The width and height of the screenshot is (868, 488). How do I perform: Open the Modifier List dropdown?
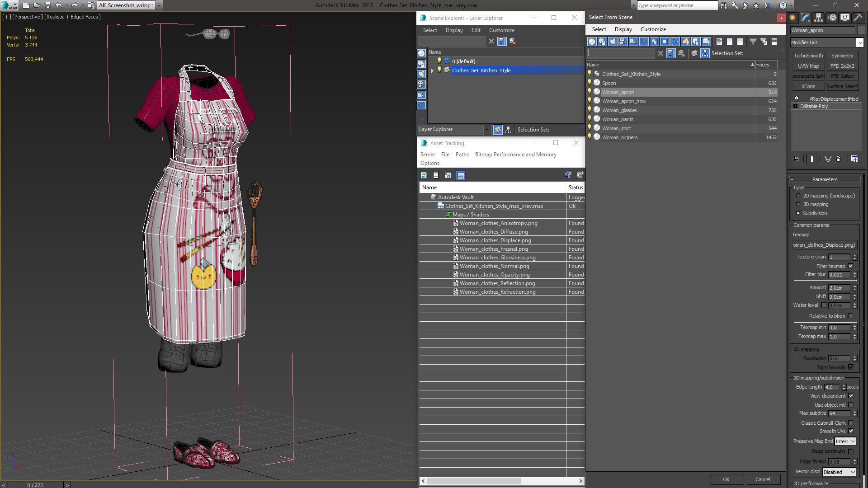coord(859,42)
